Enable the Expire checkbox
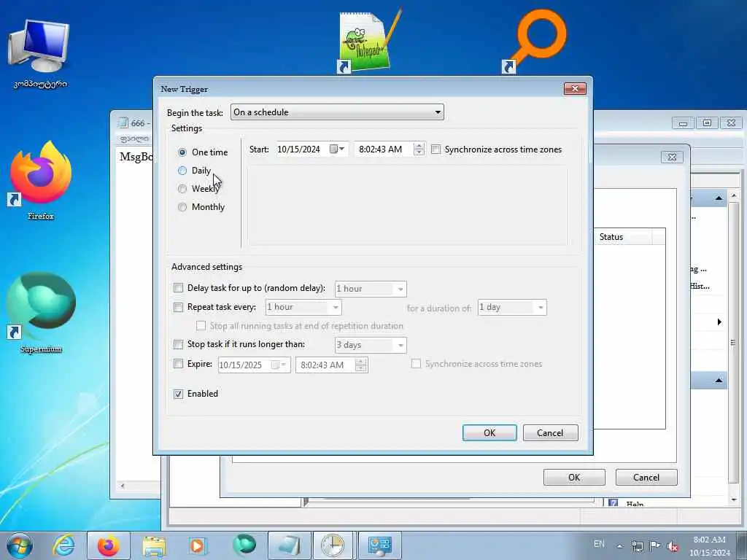 click(178, 364)
